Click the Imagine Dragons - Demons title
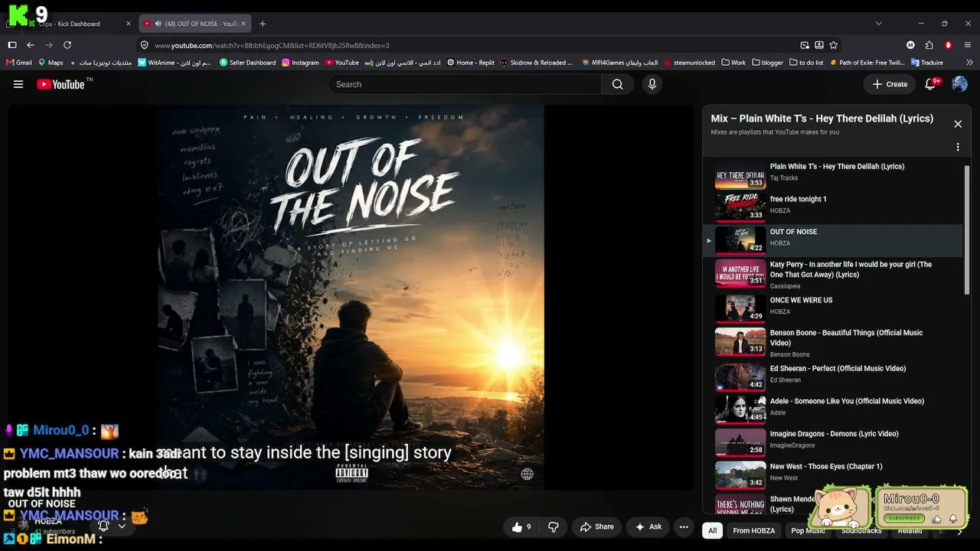 coord(836,434)
